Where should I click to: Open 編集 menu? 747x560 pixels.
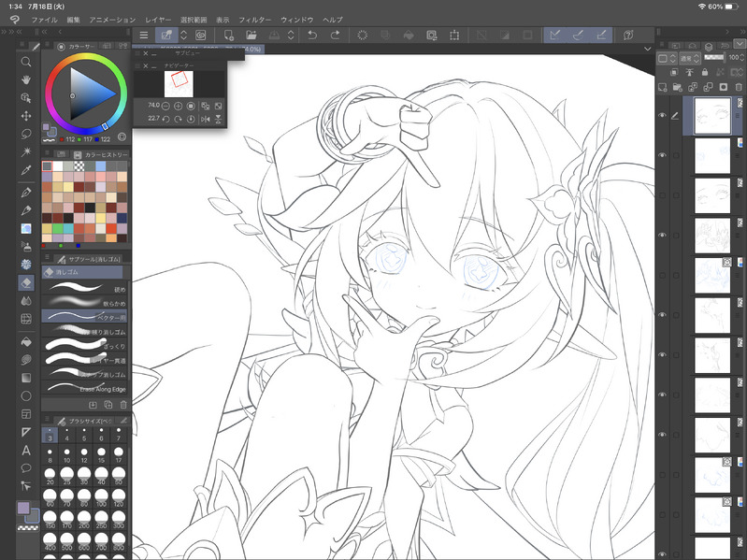point(73,20)
